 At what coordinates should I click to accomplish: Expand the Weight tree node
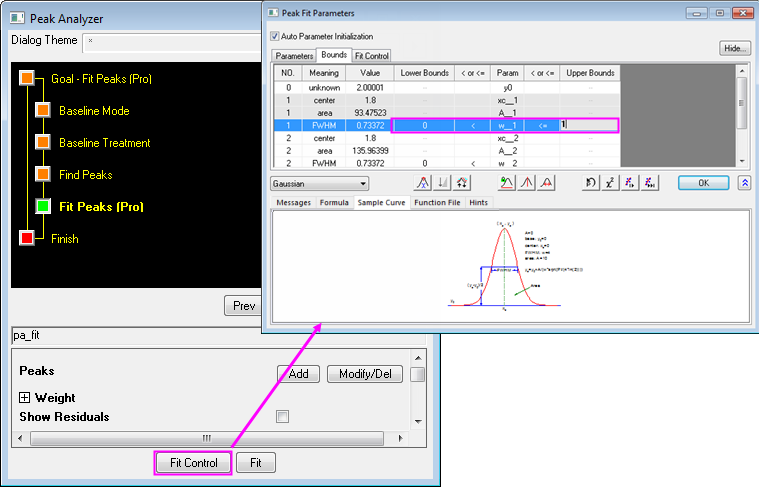[x=25, y=398]
